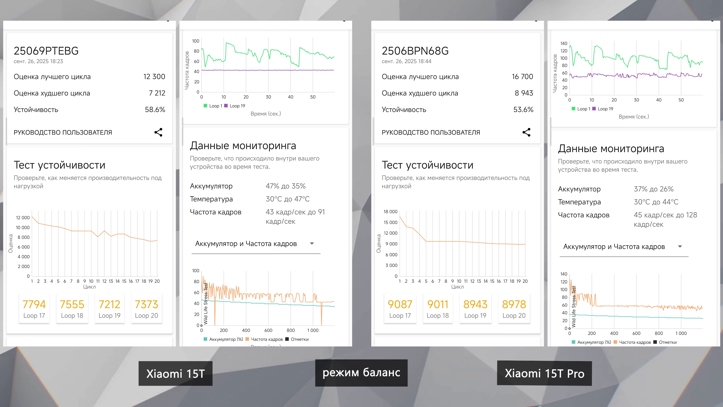Click share icon in 25069PTEBG result card

point(158,132)
